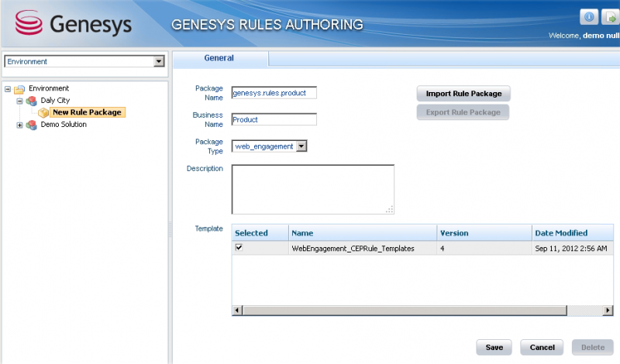Select Daly City in the tree
620x364 pixels.
click(55, 101)
